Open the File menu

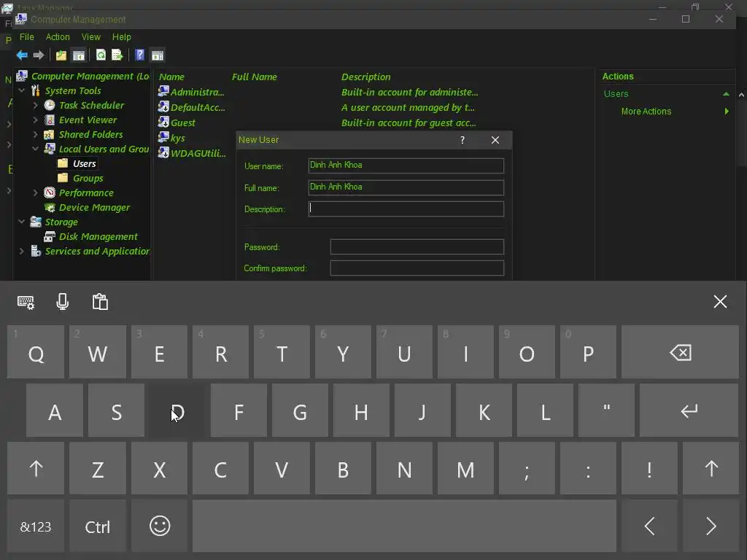click(x=27, y=37)
